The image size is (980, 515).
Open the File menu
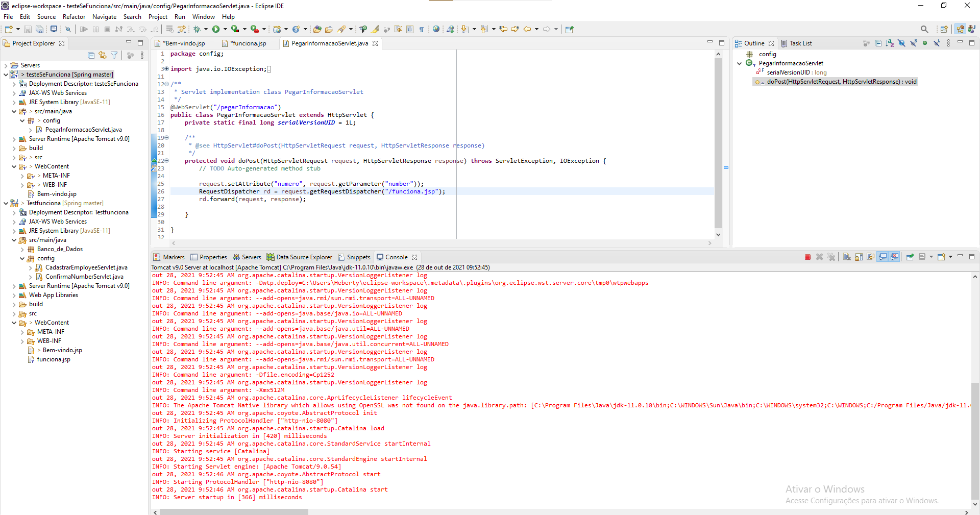[x=8, y=17]
